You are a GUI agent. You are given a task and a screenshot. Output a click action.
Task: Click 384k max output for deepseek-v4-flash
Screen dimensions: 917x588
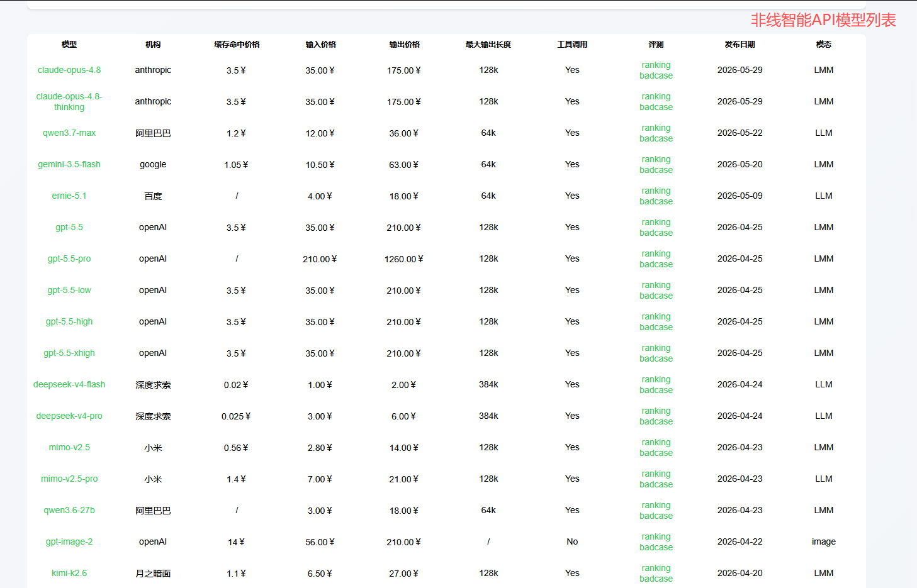488,384
